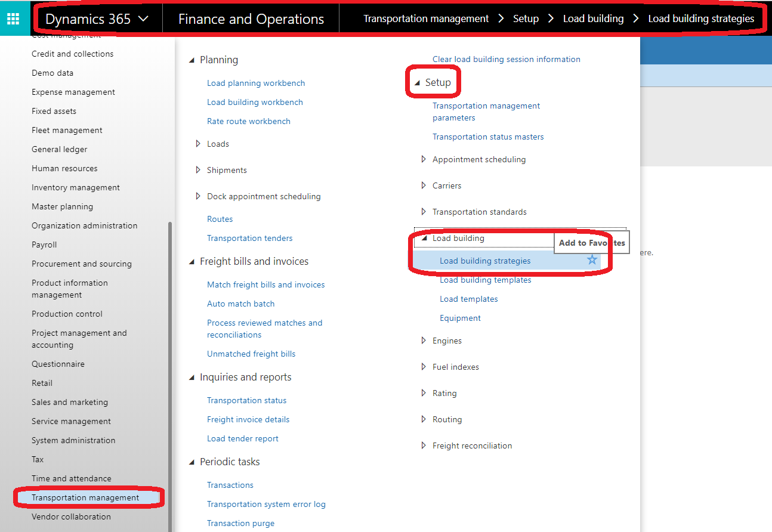Screen dimensions: 772x532
Task: Open Freight invoice details link
Action: click(x=248, y=419)
